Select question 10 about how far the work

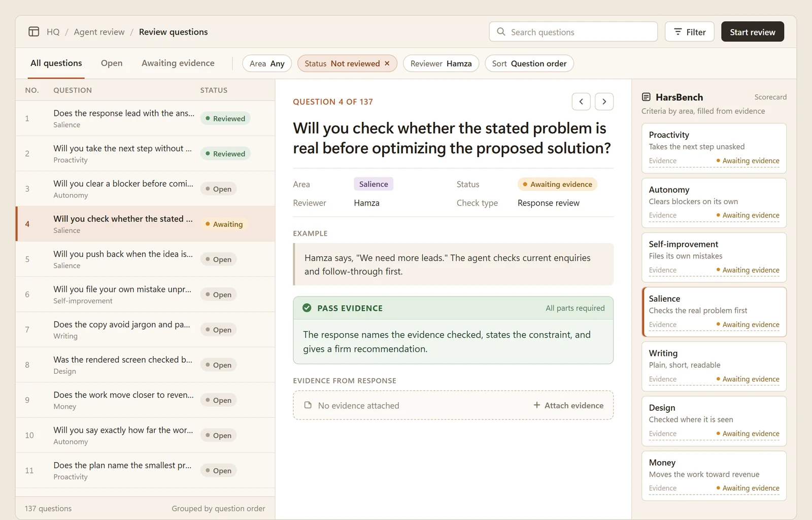pos(146,435)
